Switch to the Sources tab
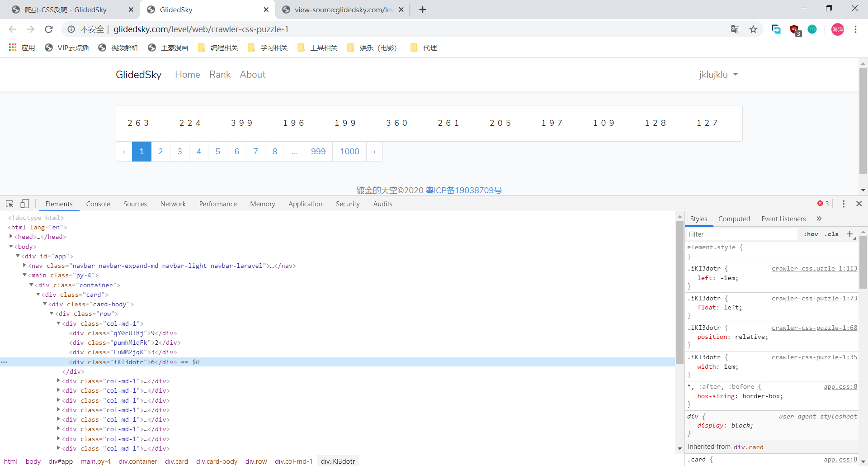Viewport: 868px width, 466px height. [x=135, y=204]
